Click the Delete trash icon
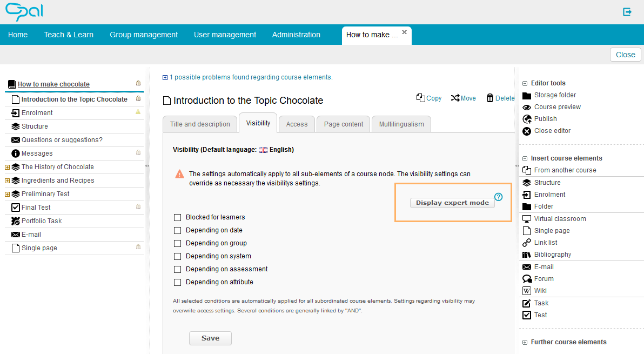644x354 pixels. pyautogui.click(x=490, y=98)
